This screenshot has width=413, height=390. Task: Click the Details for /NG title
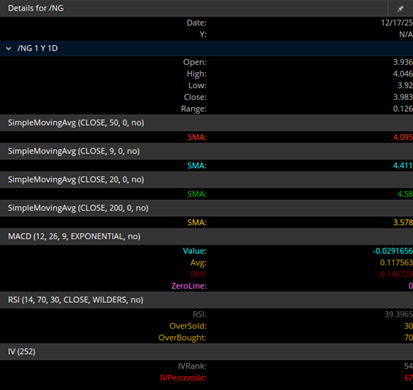tap(36, 8)
